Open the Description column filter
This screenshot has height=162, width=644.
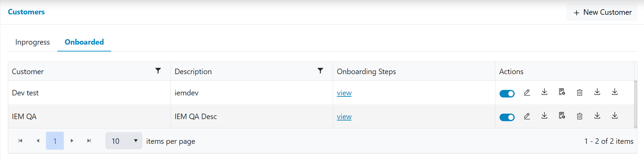click(320, 71)
